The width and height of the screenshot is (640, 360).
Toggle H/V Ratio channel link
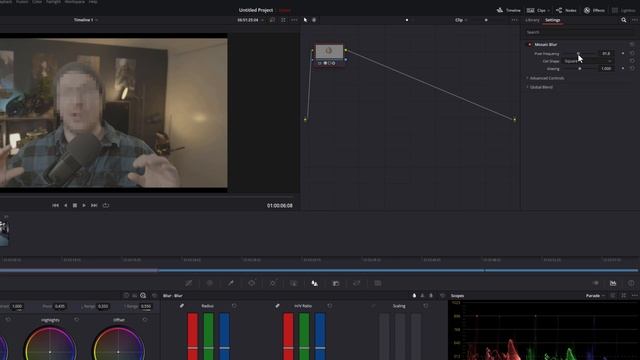point(278,306)
